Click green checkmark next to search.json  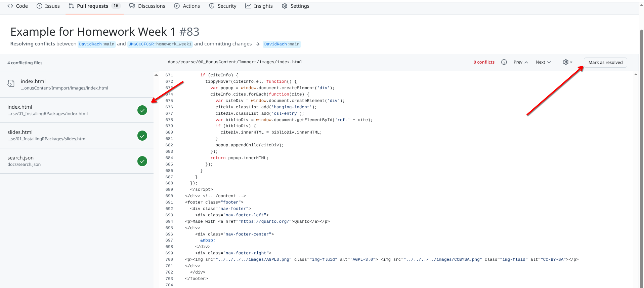tap(142, 161)
